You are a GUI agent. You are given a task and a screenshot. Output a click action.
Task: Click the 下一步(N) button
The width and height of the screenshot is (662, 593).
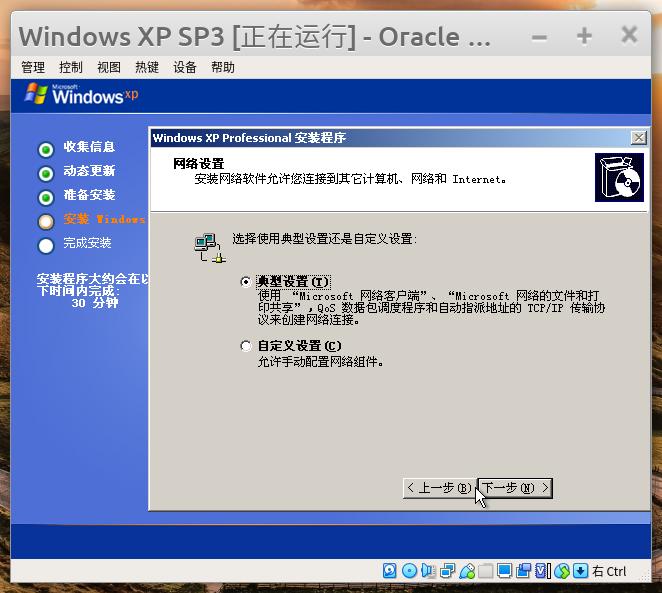(x=515, y=488)
